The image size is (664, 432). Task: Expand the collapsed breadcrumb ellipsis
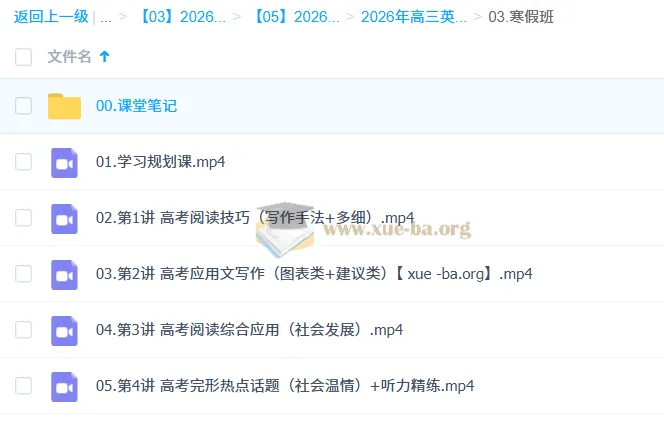(x=105, y=17)
